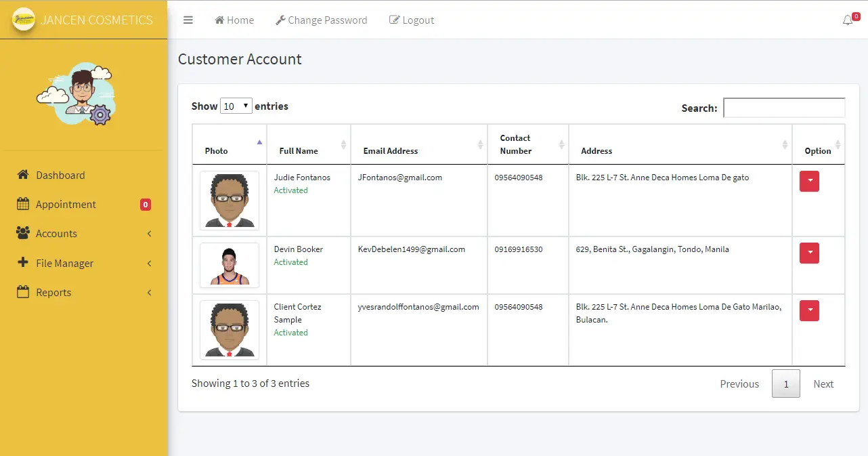Open option dropdown for Judie Fontanos
This screenshot has height=456, width=868.
(x=809, y=182)
